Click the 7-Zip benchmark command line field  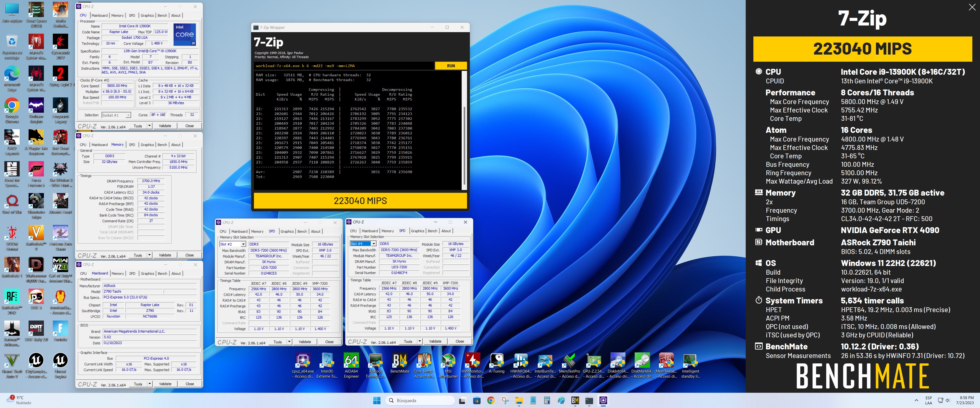point(344,66)
